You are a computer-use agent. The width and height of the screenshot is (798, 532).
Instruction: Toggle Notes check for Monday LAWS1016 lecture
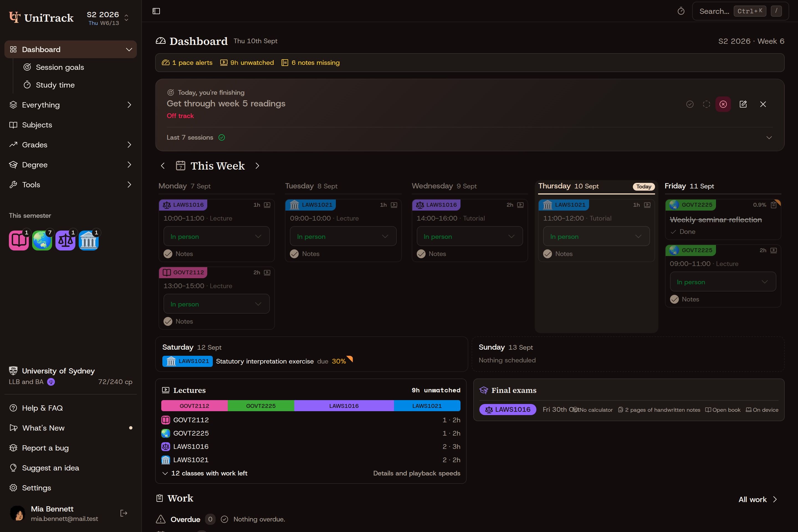(x=168, y=254)
